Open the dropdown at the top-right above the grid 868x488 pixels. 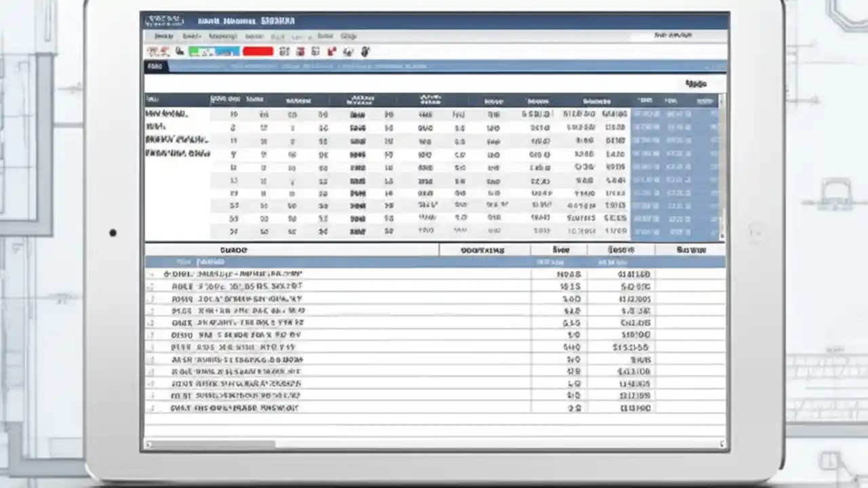pos(696,83)
